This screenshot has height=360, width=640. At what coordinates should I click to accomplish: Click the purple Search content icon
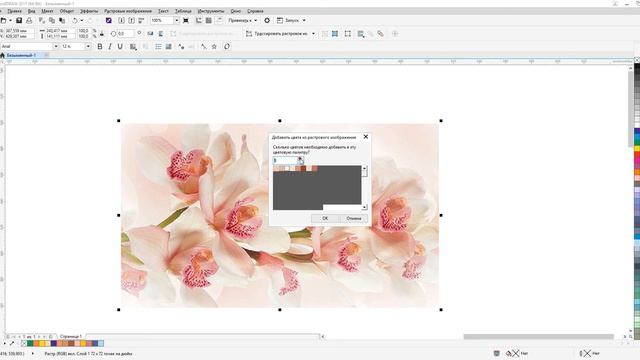click(x=109, y=20)
